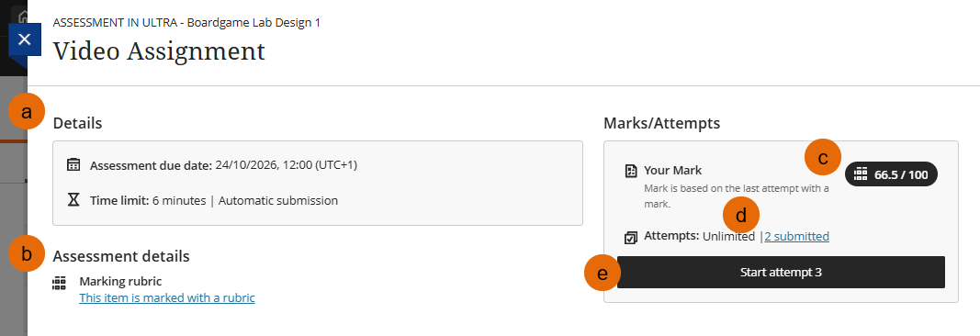Viewport: 980px width, 336px height.
Task: Click orange annotation marker a
Action: click(27, 112)
